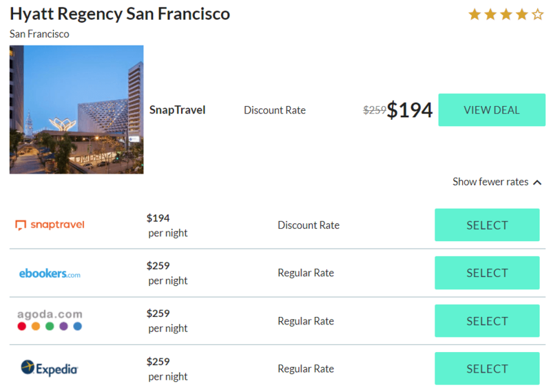Image resolution: width=551 pixels, height=392 pixels.
Task: Click the ebookers.com logo
Action: click(50, 274)
